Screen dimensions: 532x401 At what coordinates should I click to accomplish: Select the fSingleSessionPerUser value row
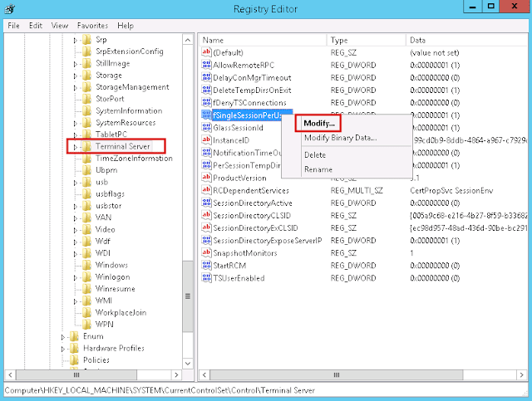(253, 115)
